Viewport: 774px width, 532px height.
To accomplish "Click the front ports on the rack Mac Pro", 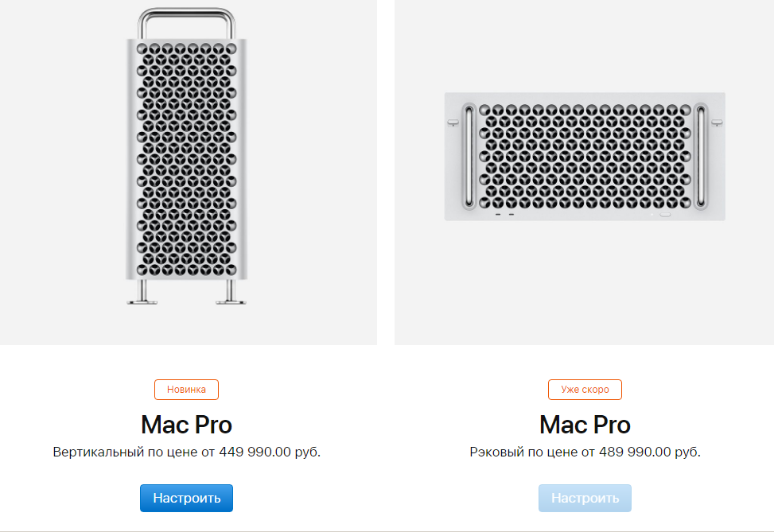I will coord(504,213).
